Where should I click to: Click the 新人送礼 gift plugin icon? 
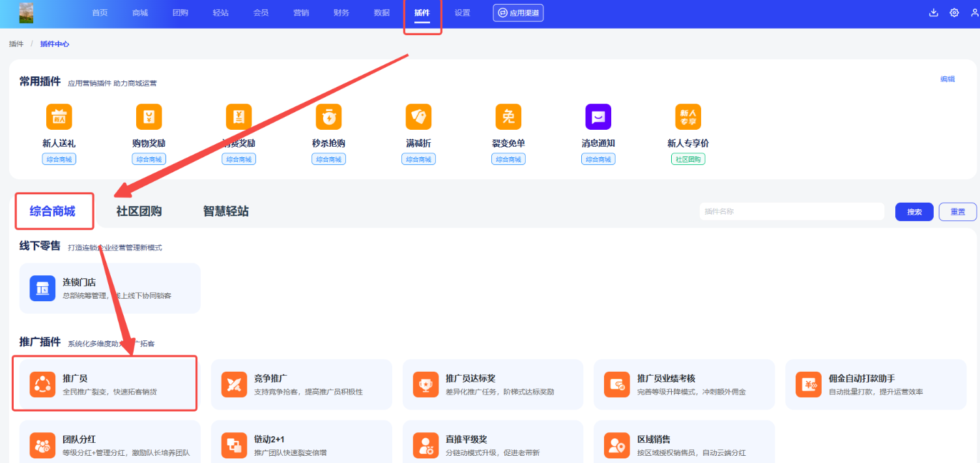(x=59, y=117)
